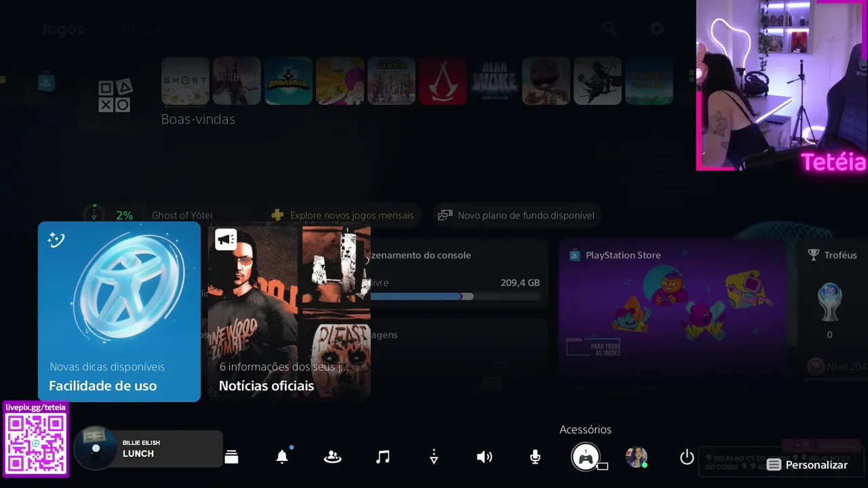This screenshot has height=488, width=868.
Task: Click the livepix.gg/teteia link text
Action: pos(36,407)
